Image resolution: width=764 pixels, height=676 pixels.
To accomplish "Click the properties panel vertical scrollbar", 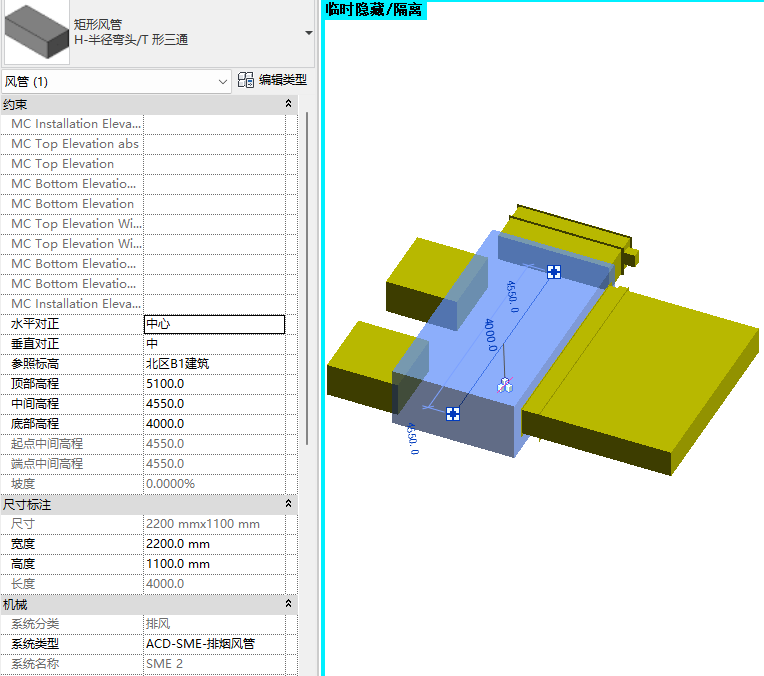I will pyautogui.click(x=307, y=280).
